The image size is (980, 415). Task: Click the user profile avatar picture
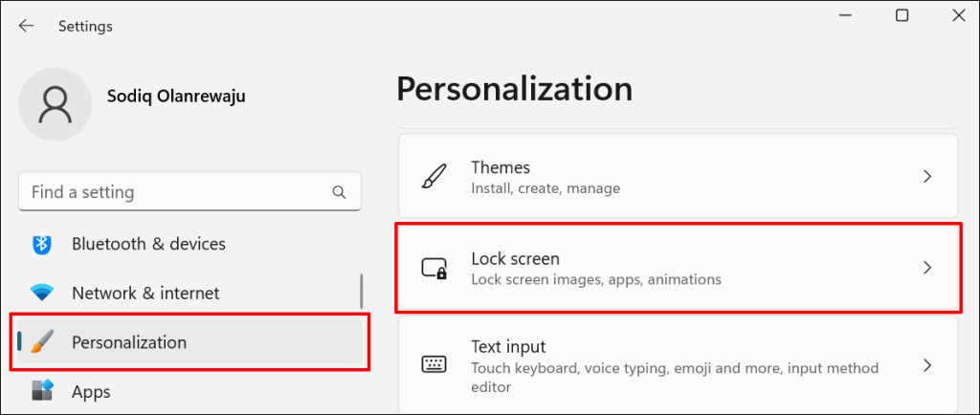click(56, 105)
